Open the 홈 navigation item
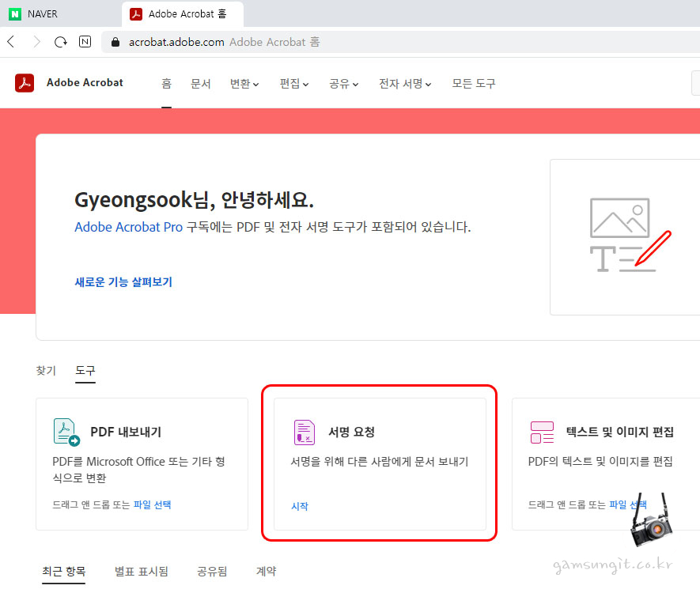Image resolution: width=700 pixels, height=593 pixels. [167, 84]
